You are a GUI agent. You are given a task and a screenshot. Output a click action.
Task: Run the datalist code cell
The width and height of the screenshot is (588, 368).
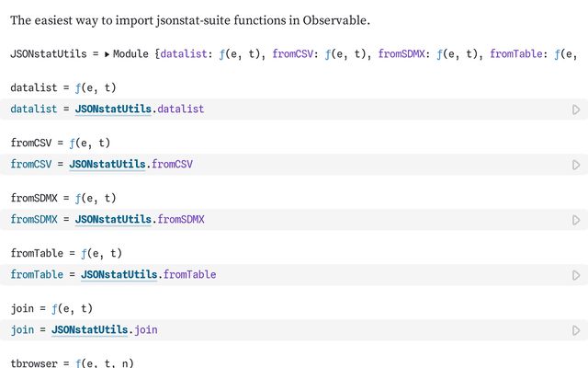pos(576,109)
